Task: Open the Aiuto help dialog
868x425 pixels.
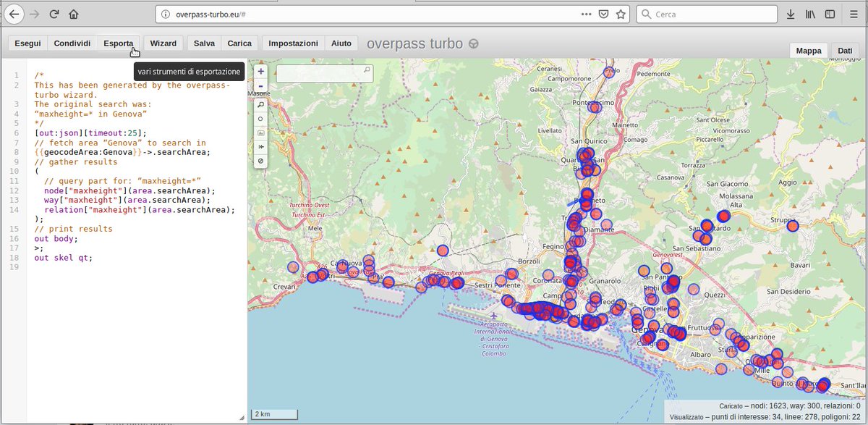Action: (x=341, y=43)
